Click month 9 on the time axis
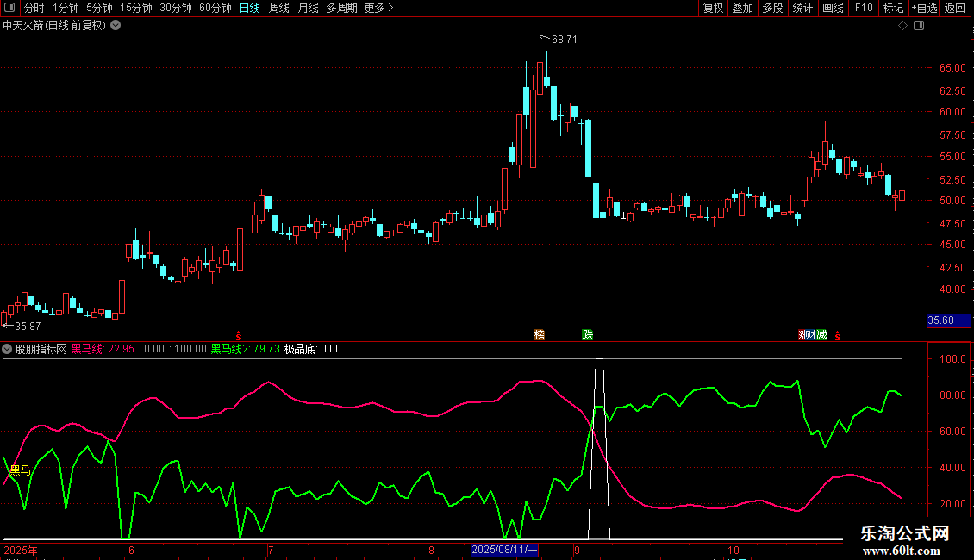 coord(577,550)
